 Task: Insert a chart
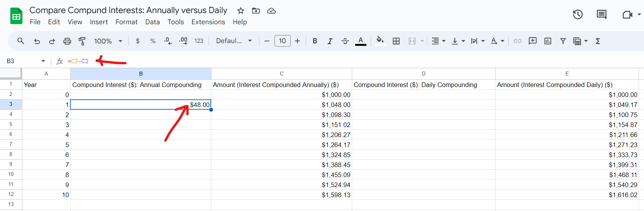548,41
